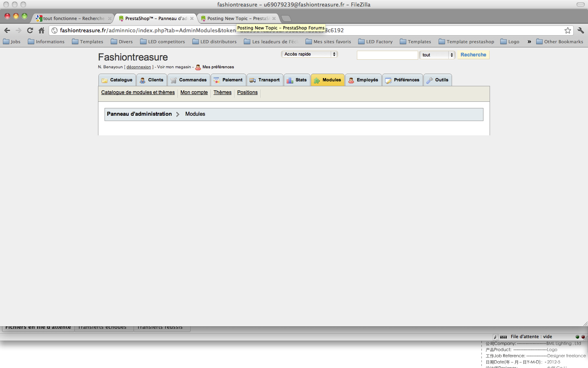Open a new browser tab
Screen dimensions: 588x368
click(286, 18)
